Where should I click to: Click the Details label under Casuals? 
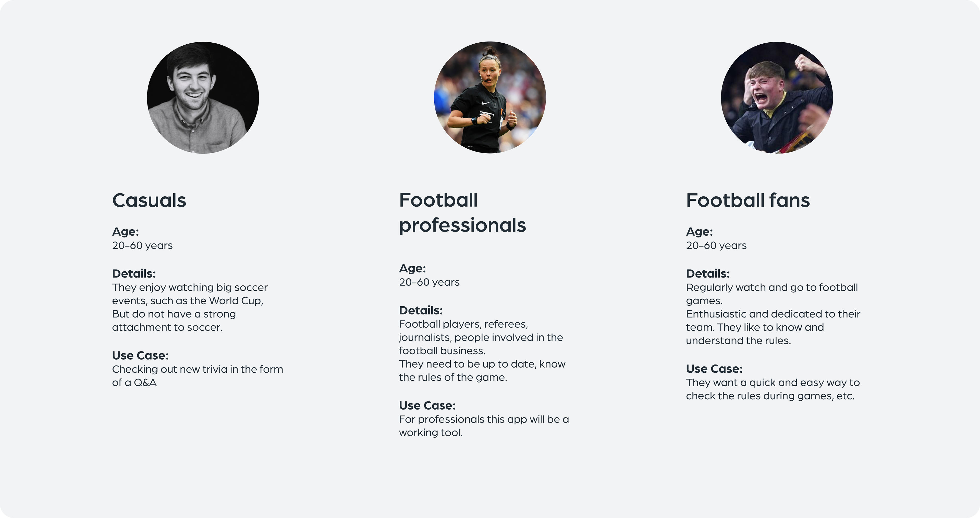[x=134, y=273]
